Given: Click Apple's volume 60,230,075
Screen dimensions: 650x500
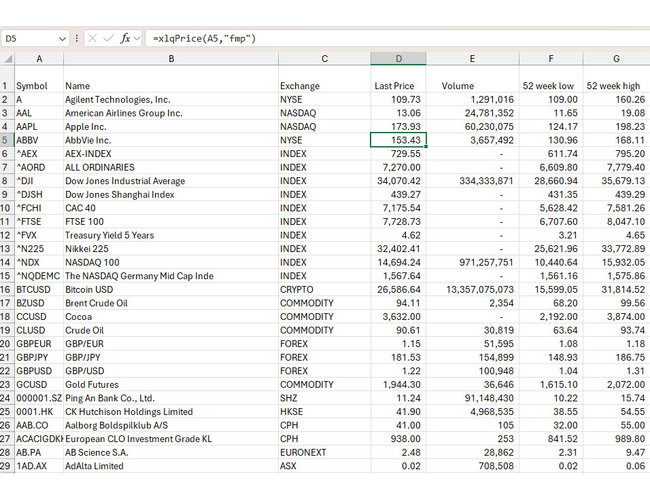Looking at the screenshot, I should coord(472,126).
